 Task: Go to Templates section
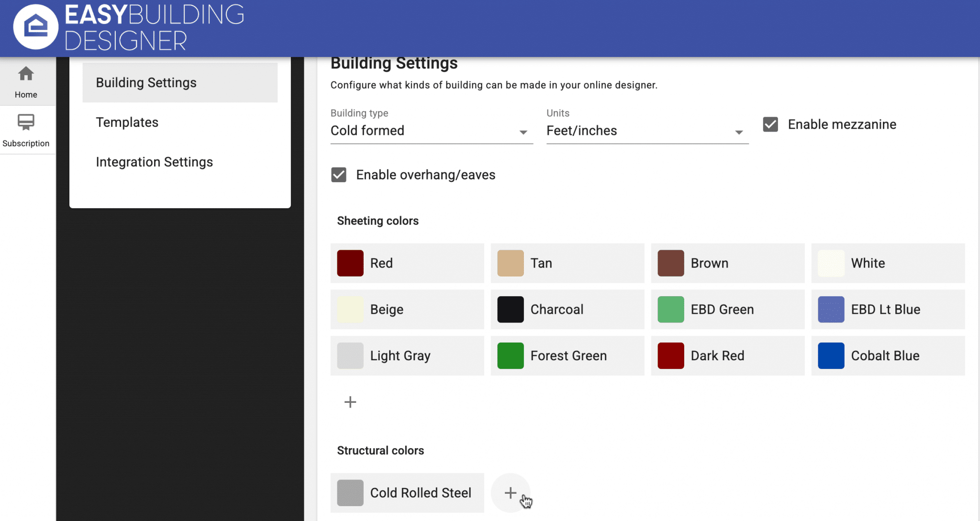(x=127, y=122)
